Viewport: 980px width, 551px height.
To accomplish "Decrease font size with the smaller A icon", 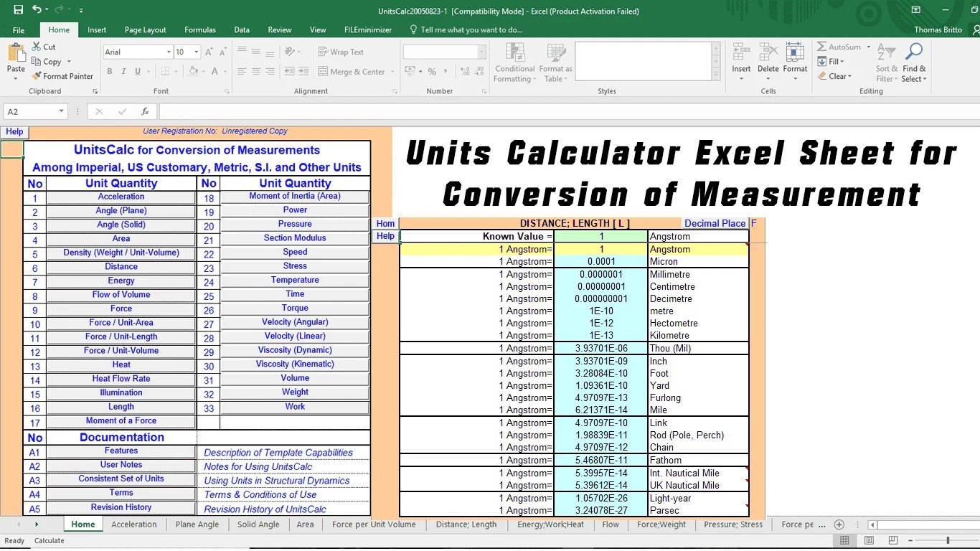I will 222,52.
